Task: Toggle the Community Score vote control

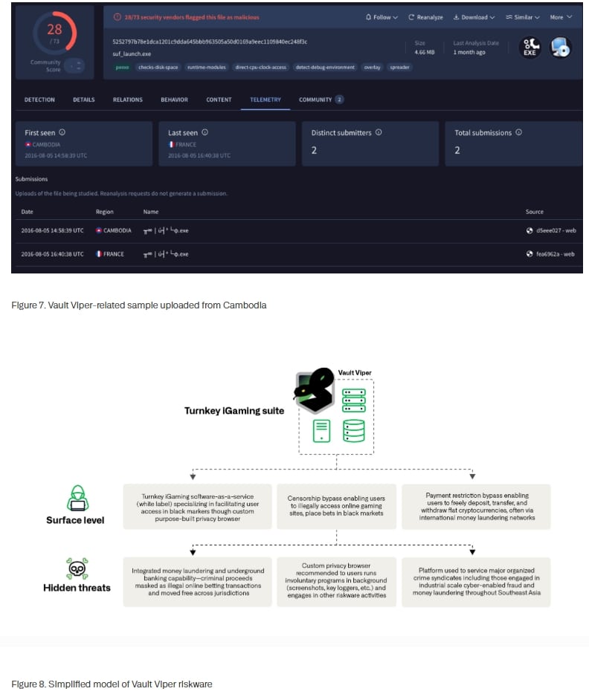Action: [x=74, y=65]
